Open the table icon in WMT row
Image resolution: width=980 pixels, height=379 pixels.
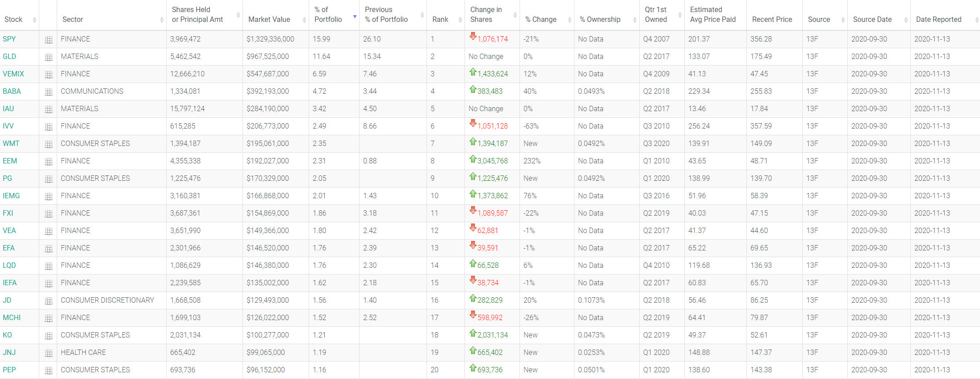pos(49,144)
